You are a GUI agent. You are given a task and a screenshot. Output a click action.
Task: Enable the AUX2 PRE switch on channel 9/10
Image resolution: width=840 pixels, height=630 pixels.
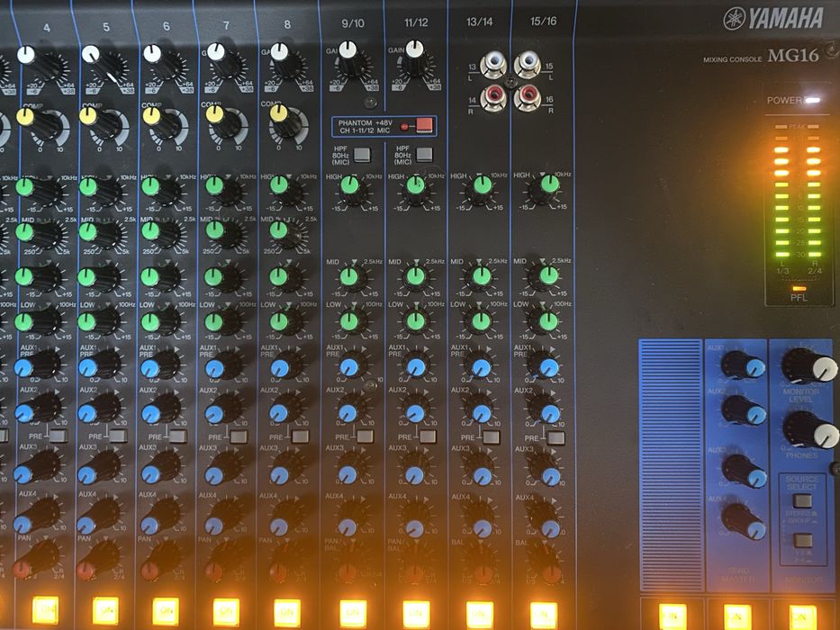pyautogui.click(x=366, y=436)
